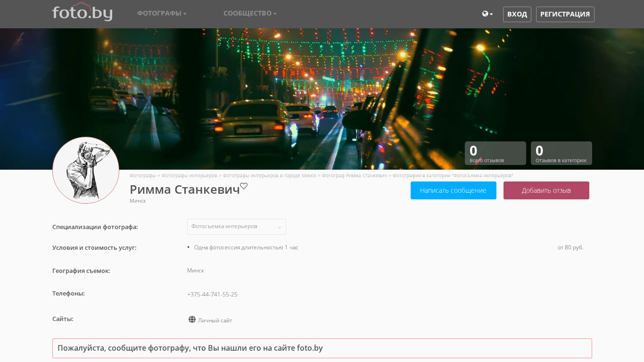Click the notice about foto.by referral
The height and width of the screenshot is (362, 644).
[322, 348]
